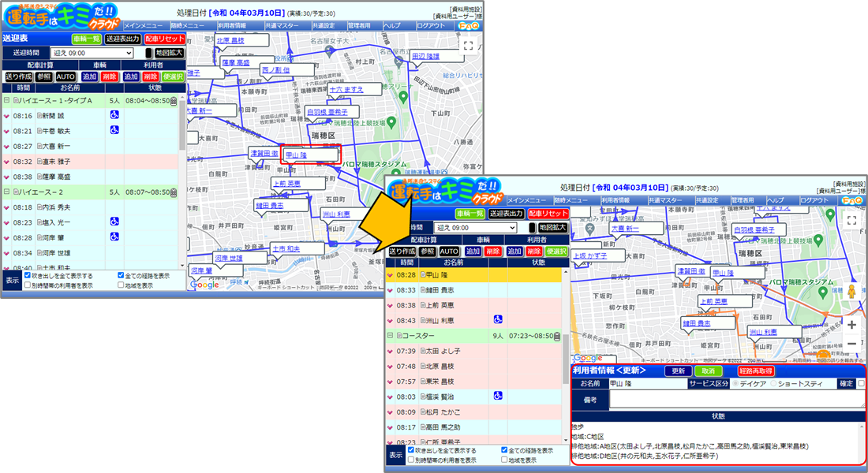Click the pink chevron on the back window's 08:32 row
The height and width of the screenshot is (473, 868).
click(x=6, y=162)
